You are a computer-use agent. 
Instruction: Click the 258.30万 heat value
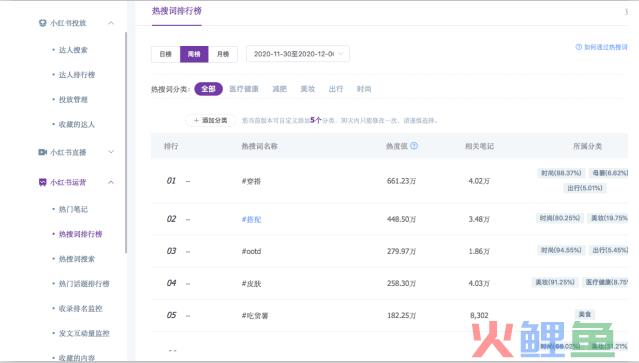click(401, 283)
